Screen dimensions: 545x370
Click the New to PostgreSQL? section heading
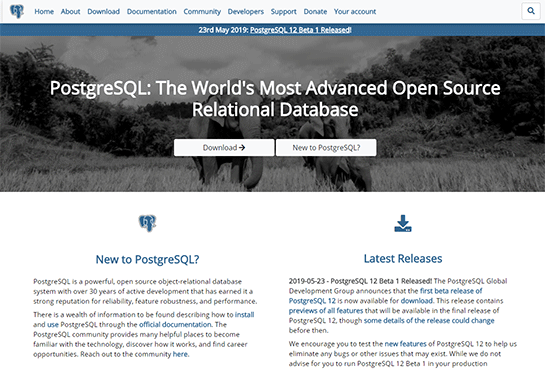[x=147, y=259]
